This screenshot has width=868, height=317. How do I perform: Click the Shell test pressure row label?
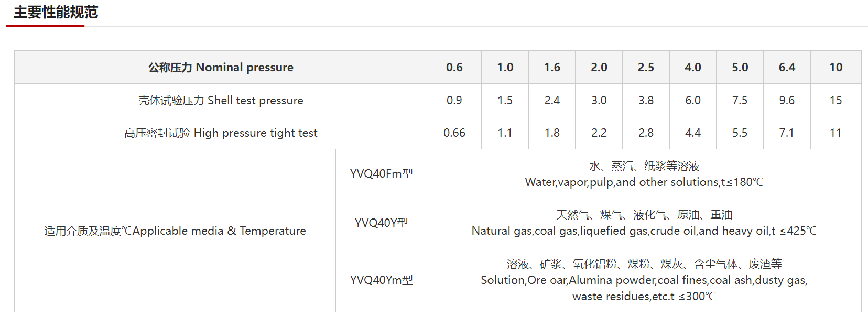[221, 100]
